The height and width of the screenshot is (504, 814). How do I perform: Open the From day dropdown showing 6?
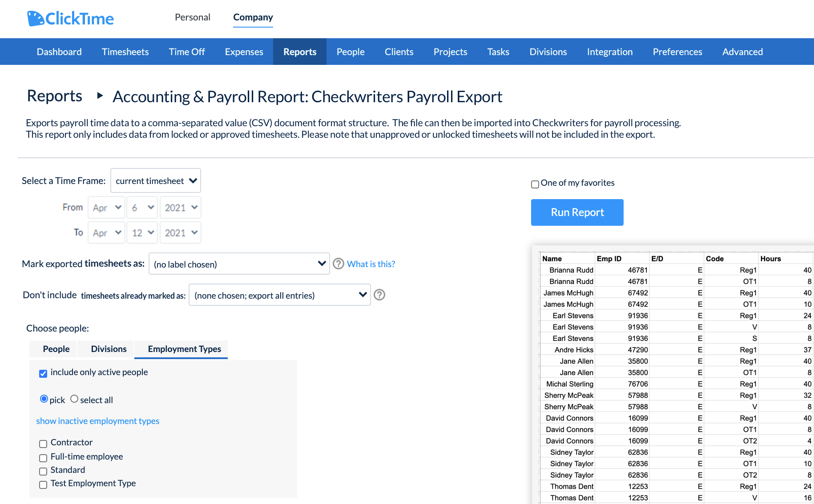142,208
